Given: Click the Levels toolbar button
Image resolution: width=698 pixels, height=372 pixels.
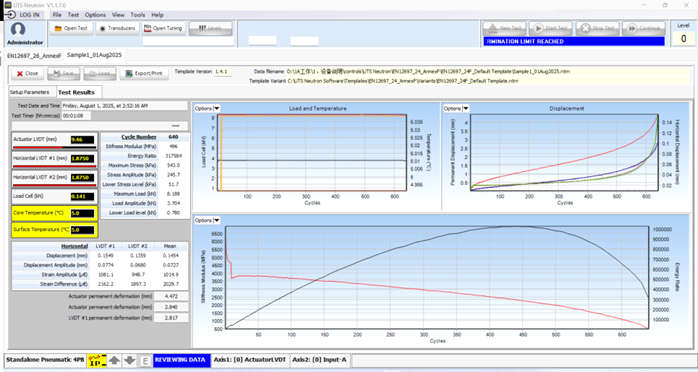Looking at the screenshot, I should tap(211, 28).
